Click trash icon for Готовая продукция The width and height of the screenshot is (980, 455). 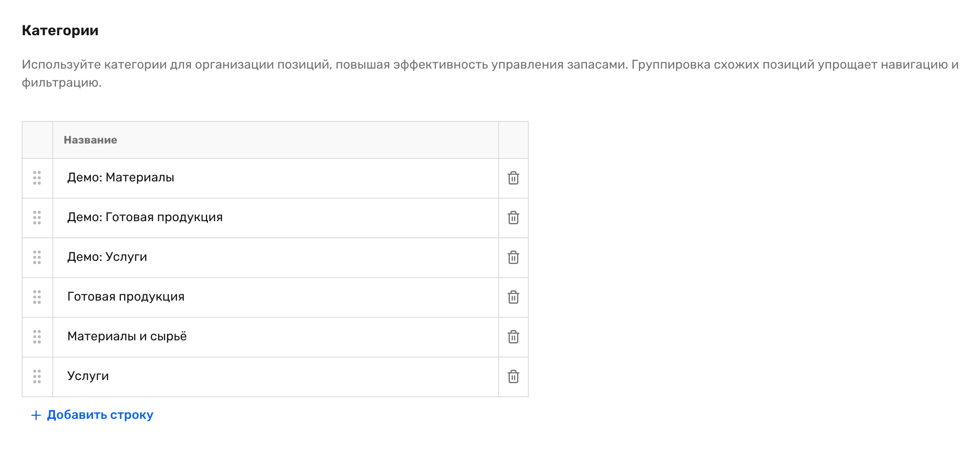[513, 297]
